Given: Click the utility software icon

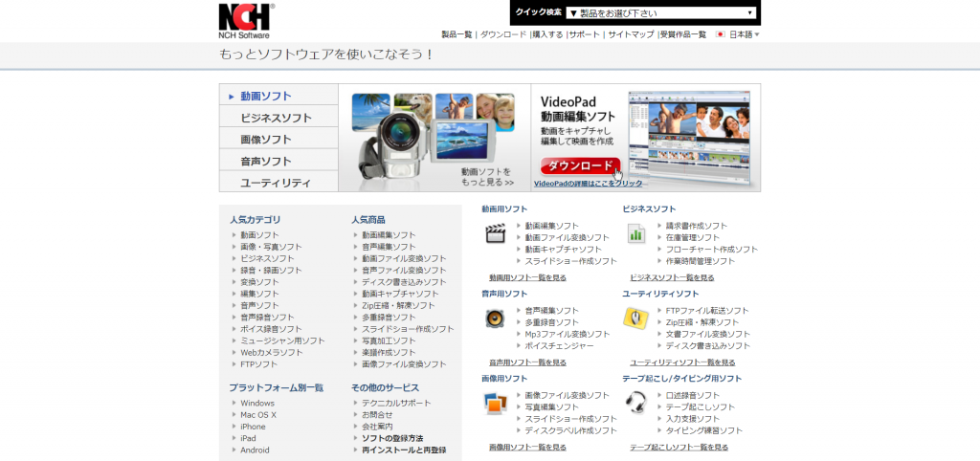Looking at the screenshot, I should coord(635,318).
